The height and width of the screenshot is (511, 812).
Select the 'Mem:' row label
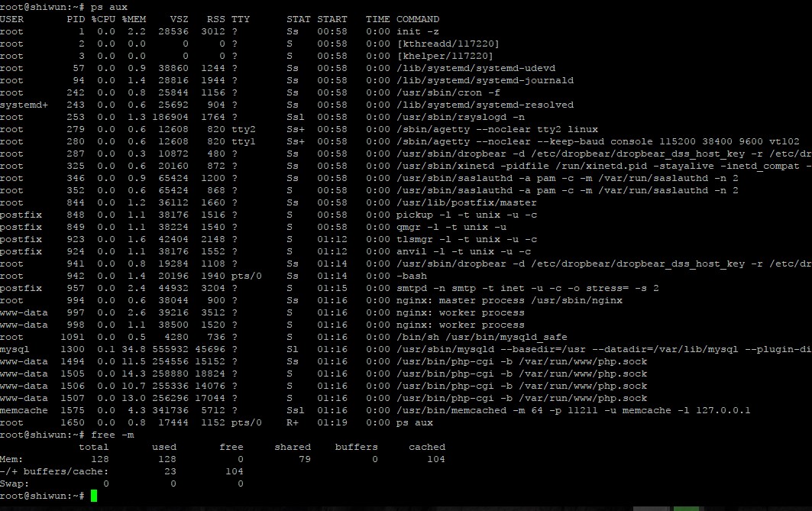[x=11, y=459]
